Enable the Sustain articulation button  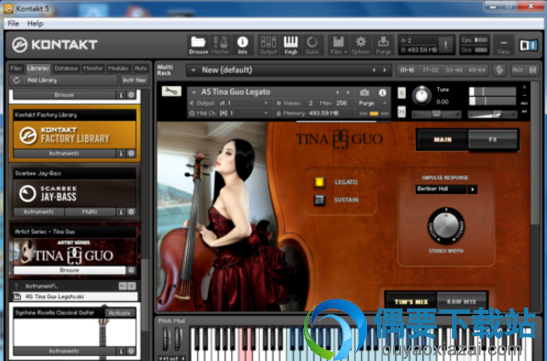319,200
